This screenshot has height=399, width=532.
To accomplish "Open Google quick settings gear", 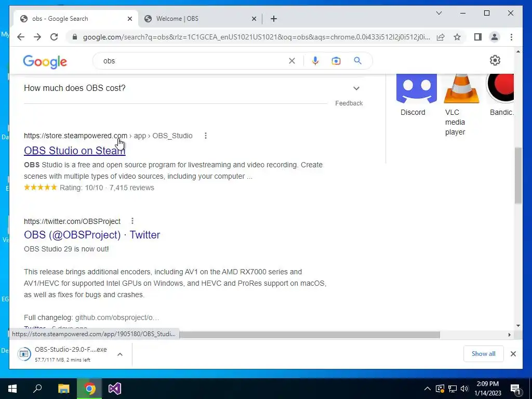I will pos(495,60).
